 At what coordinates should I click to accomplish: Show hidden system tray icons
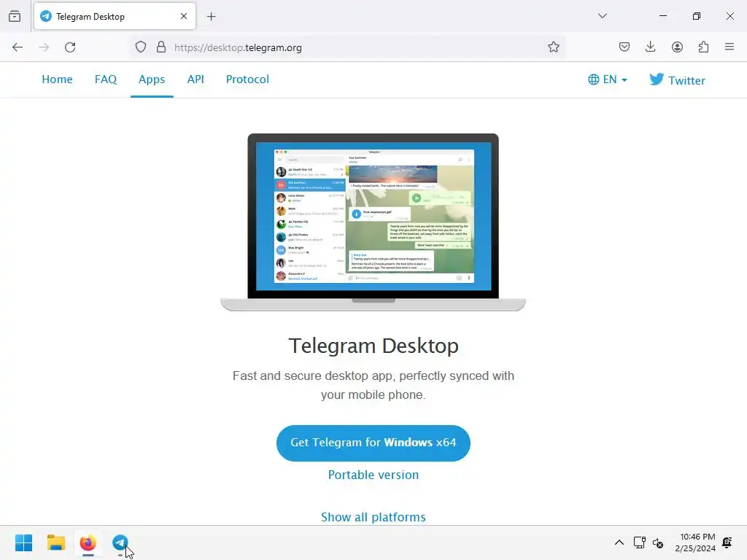pos(619,542)
